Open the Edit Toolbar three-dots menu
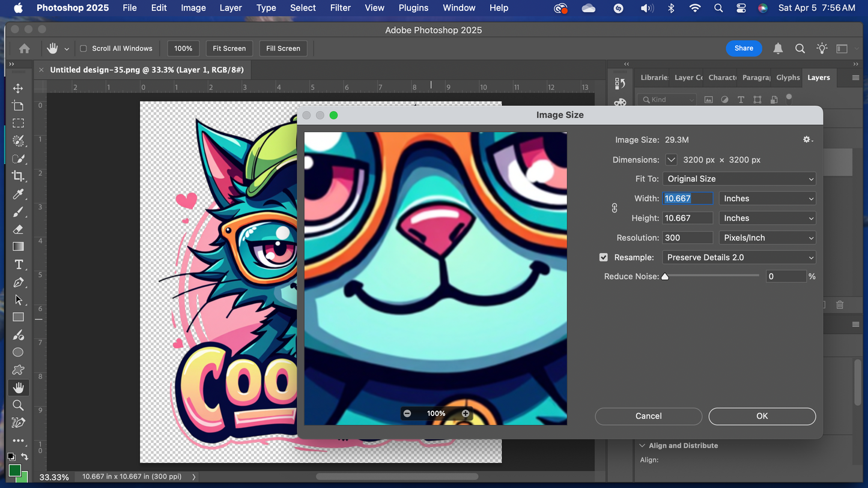Screen dimensions: 868x488 click(x=18, y=441)
